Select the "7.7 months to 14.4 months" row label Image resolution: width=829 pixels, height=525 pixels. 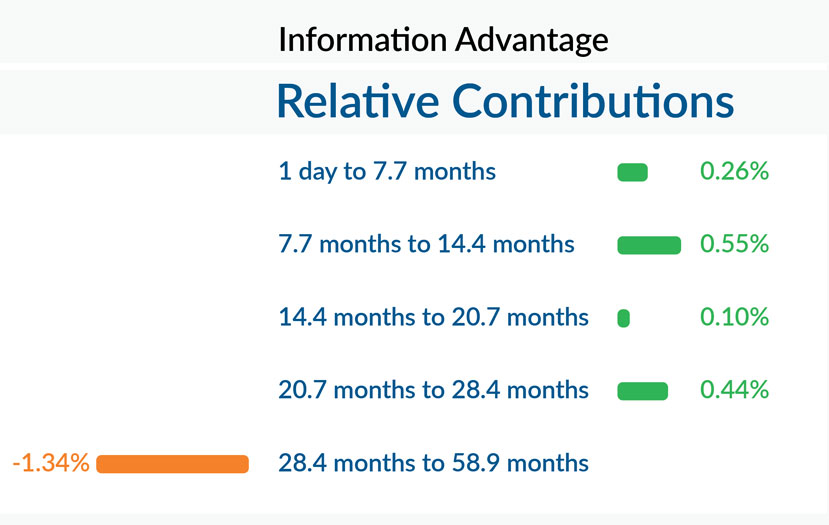coord(426,244)
